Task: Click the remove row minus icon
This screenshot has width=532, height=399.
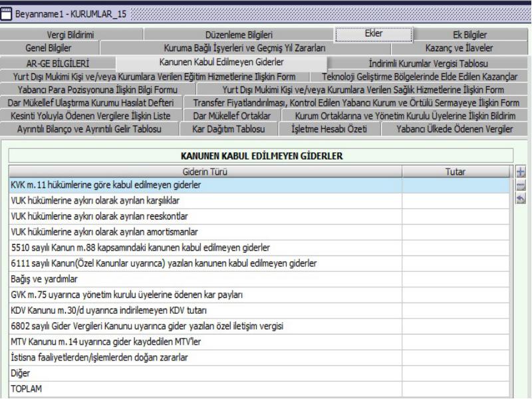Action: 521,186
